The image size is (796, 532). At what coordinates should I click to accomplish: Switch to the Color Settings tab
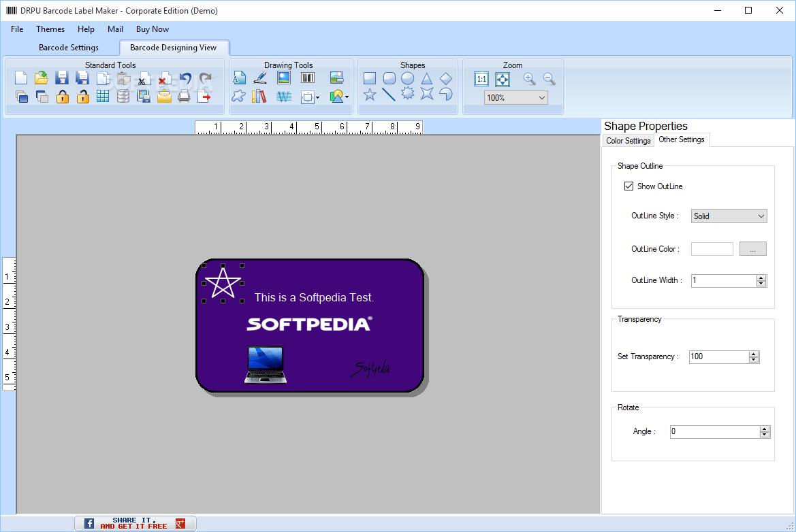pos(627,140)
